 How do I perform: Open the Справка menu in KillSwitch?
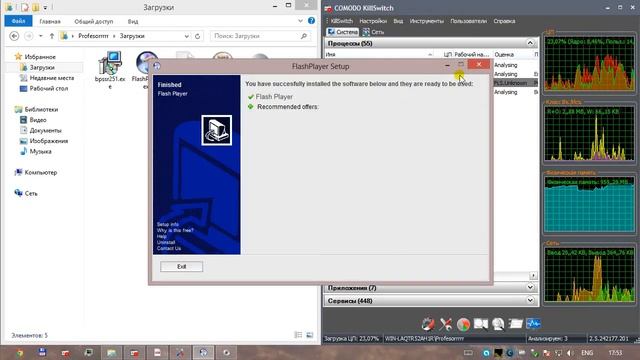point(504,21)
